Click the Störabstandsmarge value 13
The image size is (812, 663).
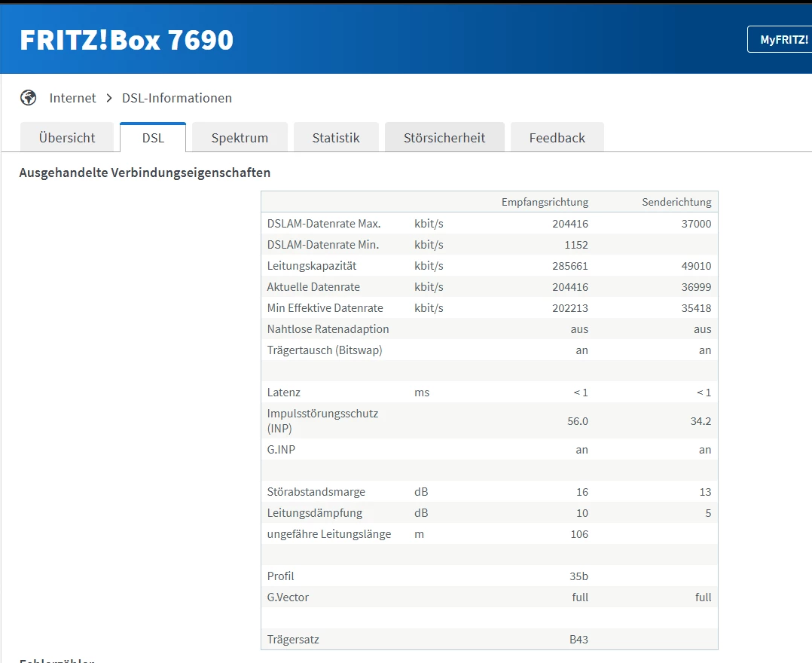coord(705,492)
